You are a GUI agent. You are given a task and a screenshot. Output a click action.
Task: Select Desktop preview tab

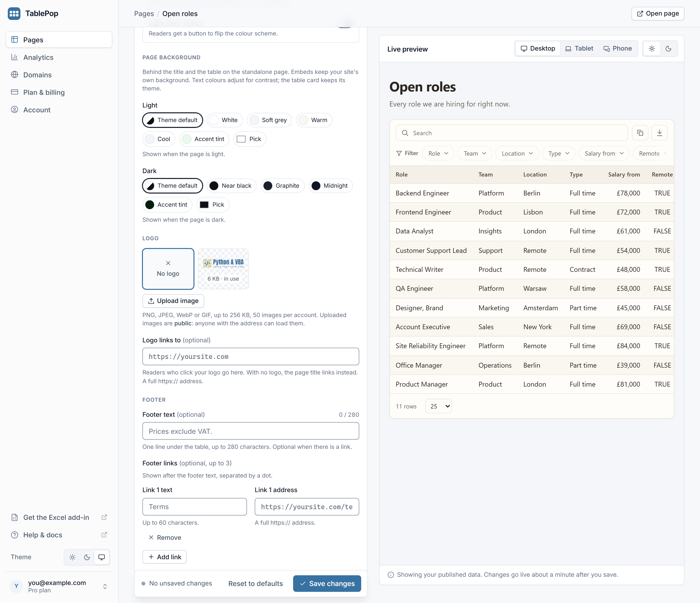click(538, 49)
